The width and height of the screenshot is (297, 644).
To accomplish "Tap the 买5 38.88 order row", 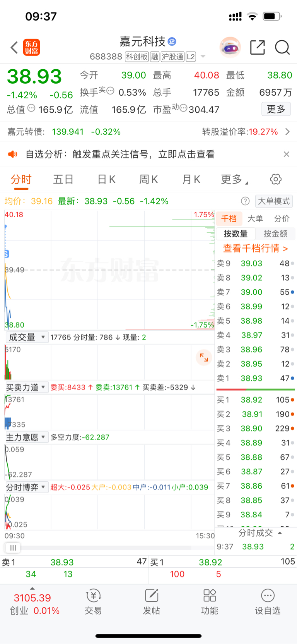I will (x=256, y=457).
